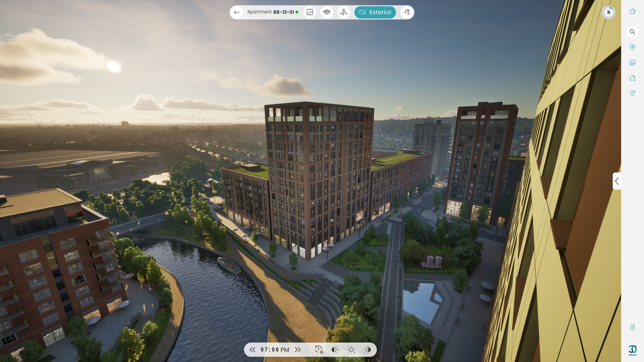Go back using the left arrow button
The height and width of the screenshot is (362, 644).
237,12
